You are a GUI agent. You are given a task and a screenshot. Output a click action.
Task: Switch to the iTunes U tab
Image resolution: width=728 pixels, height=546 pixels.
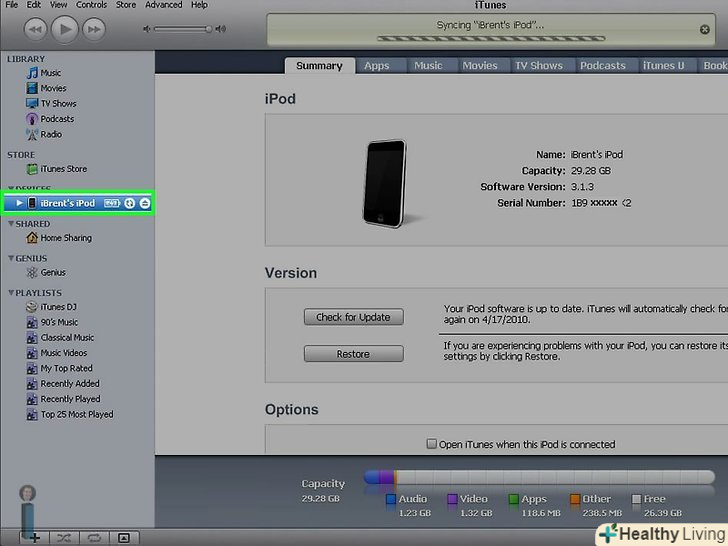point(663,65)
